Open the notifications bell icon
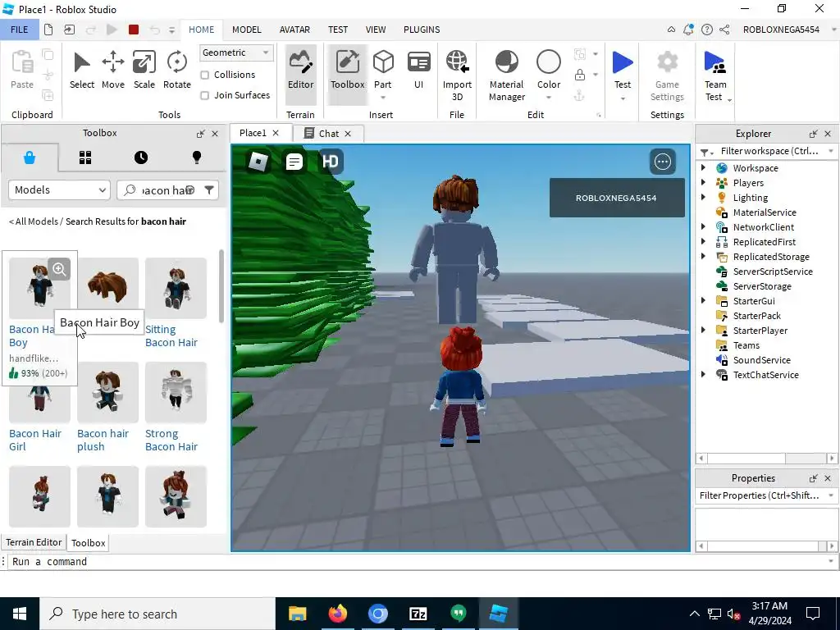This screenshot has height=630, width=840. click(x=688, y=30)
